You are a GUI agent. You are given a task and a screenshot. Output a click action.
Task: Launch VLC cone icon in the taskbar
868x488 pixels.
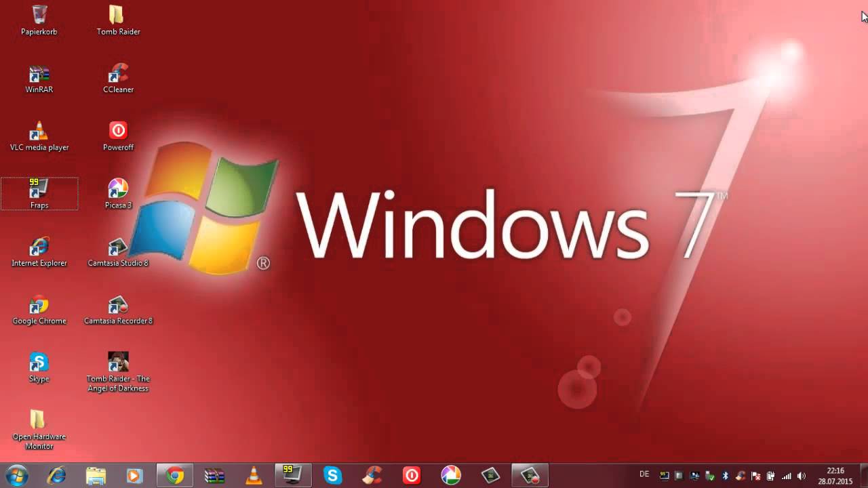254,476
